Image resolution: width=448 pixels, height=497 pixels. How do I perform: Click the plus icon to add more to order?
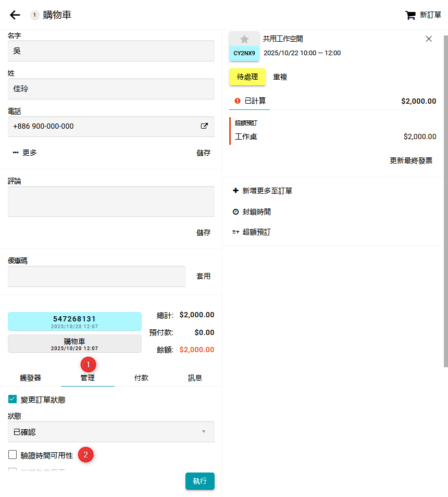(235, 191)
